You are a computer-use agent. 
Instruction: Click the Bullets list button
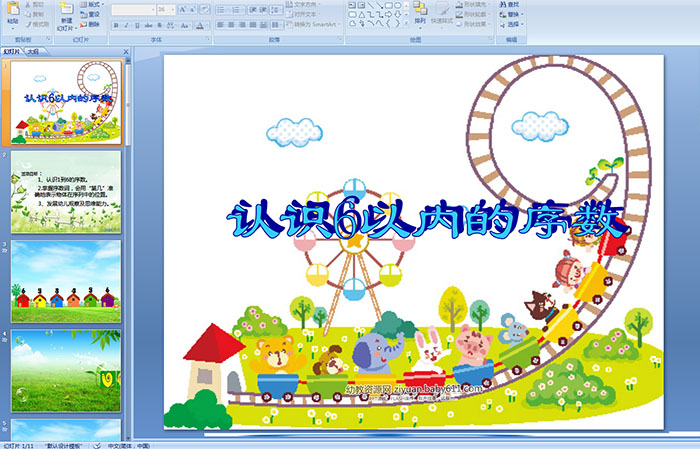[x=222, y=10]
